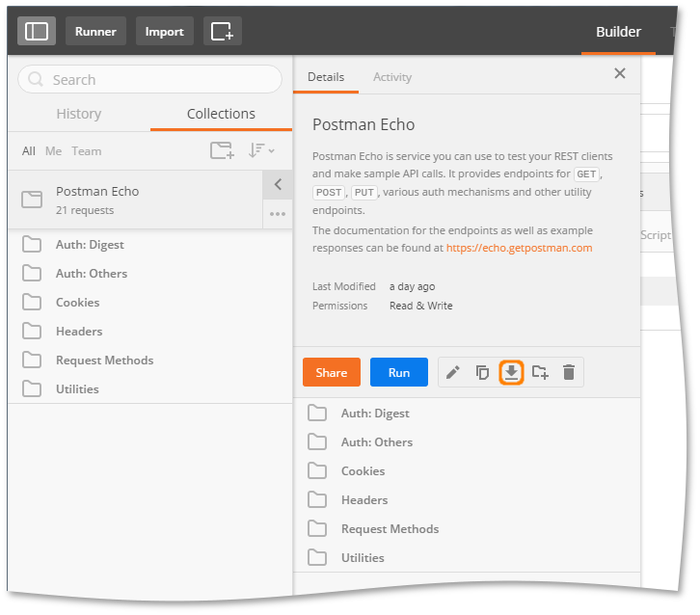The width and height of the screenshot is (700, 615).
Task: Open Postman Echo three-dots menu
Action: pos(278,214)
